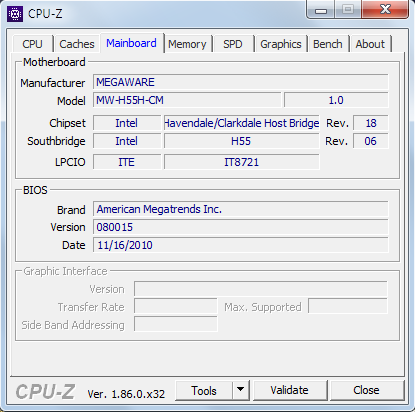Select the Havendale/Clarkdale Host Bridge field
The width and height of the screenshot is (415, 412).
(x=242, y=123)
